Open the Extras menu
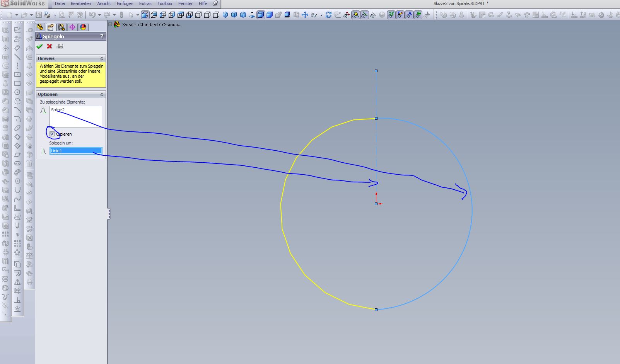 coord(145,3)
